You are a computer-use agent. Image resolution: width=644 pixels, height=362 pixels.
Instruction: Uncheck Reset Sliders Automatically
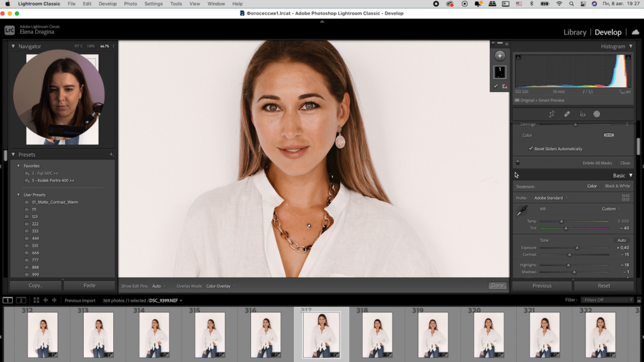click(x=531, y=149)
